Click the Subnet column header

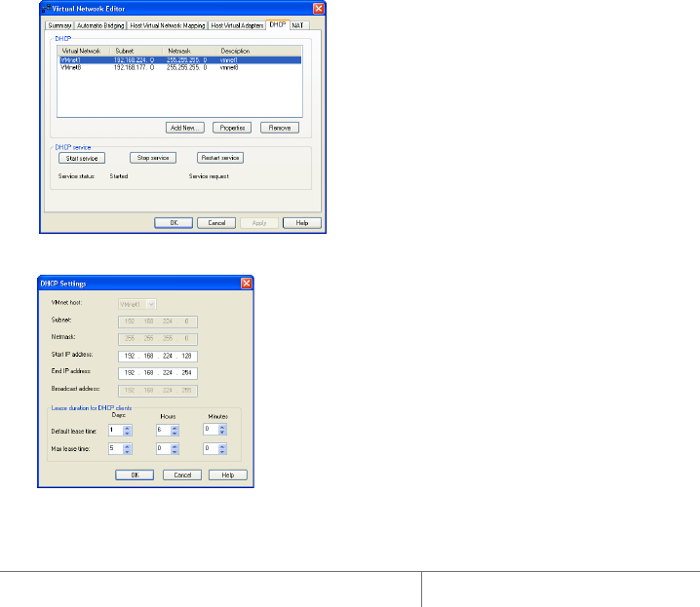136,51
